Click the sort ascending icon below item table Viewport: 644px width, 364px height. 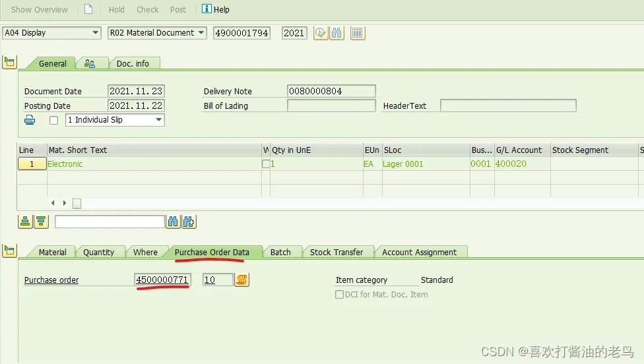pos(25,222)
